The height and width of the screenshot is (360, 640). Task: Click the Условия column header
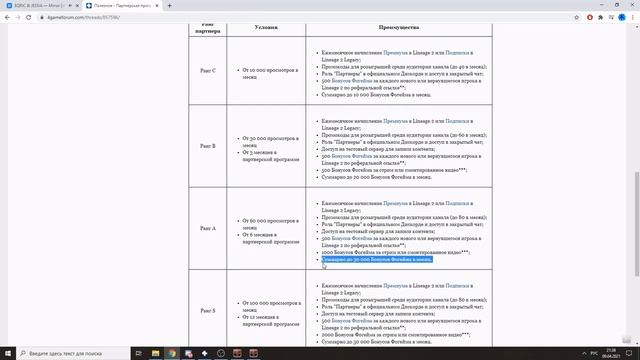point(266,27)
